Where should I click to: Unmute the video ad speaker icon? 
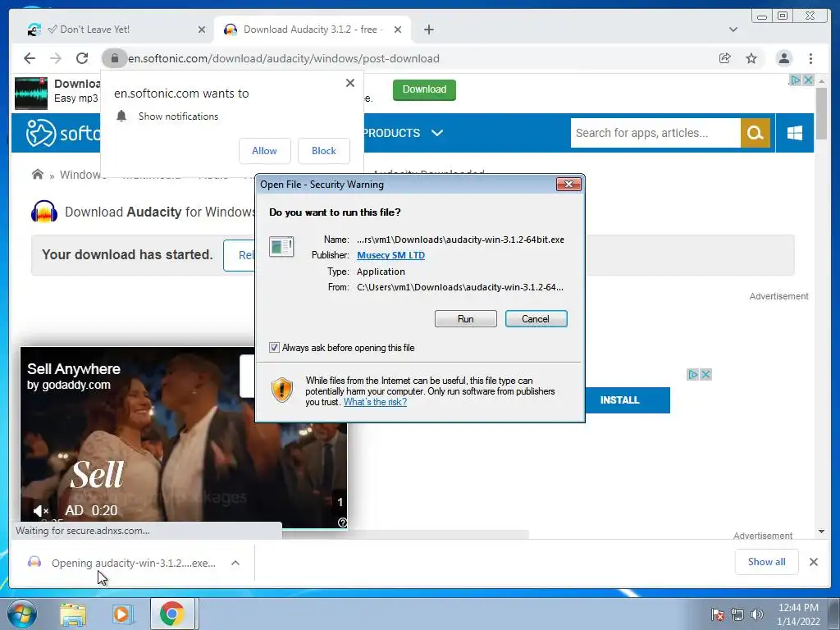pyautogui.click(x=41, y=510)
